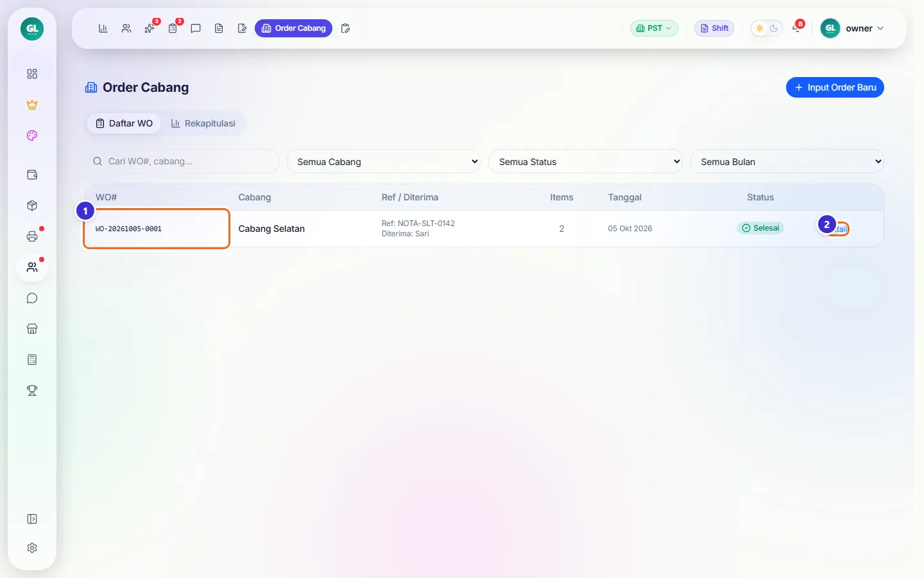Open the printer icon in sidebar

[32, 236]
